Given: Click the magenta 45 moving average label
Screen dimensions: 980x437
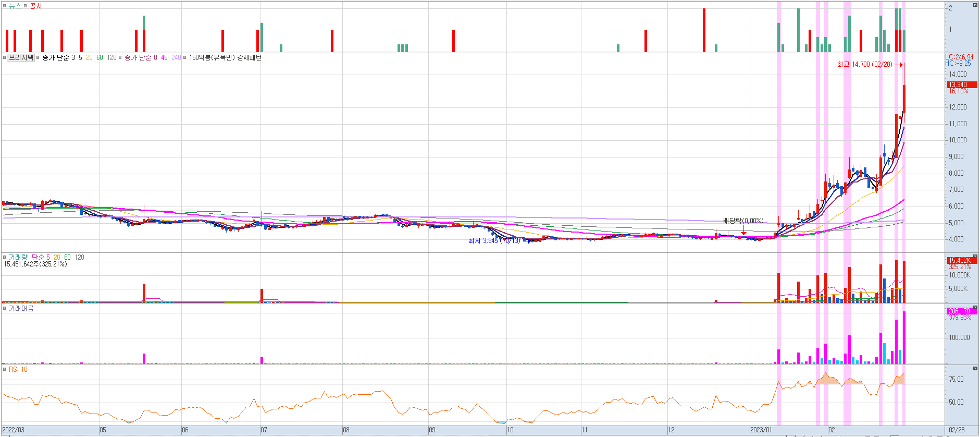Looking at the screenshot, I should [x=164, y=58].
